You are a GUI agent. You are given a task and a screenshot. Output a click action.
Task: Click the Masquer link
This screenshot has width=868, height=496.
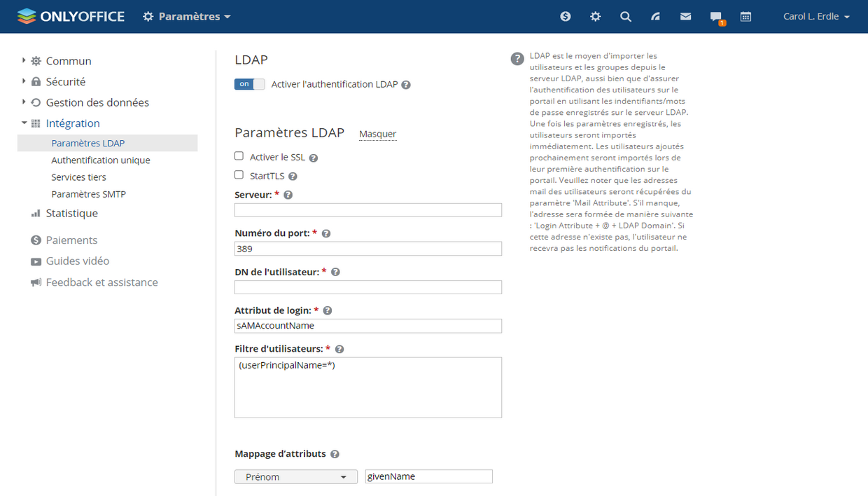click(378, 134)
